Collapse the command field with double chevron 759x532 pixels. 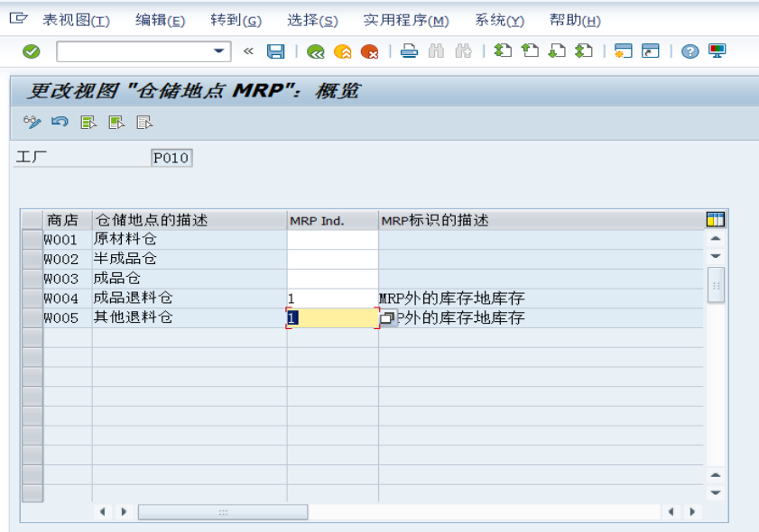pos(248,50)
